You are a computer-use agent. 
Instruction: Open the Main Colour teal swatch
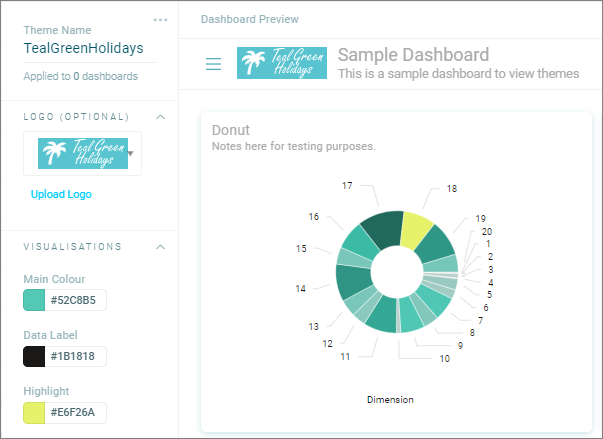coord(34,300)
